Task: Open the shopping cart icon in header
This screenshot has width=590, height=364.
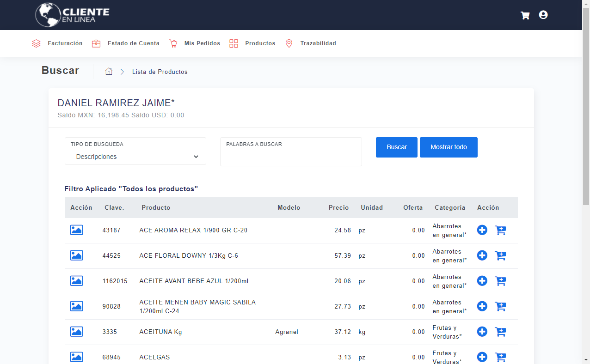Action: [525, 15]
